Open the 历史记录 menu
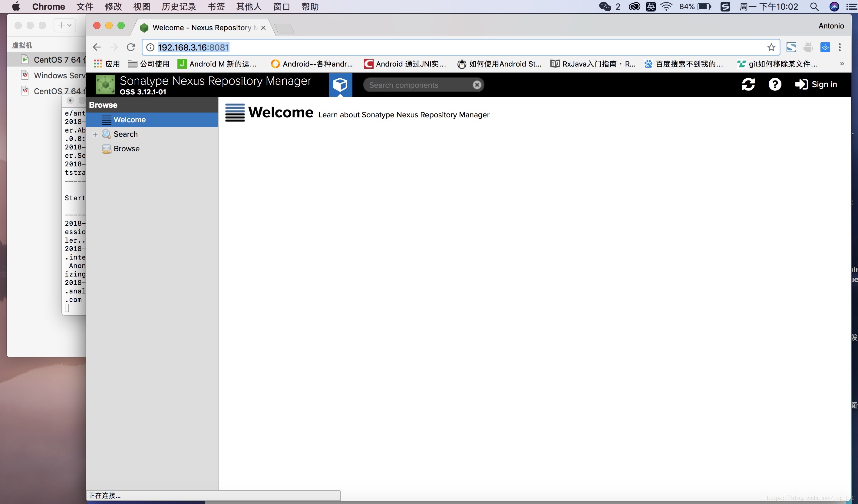The width and height of the screenshot is (858, 504). tap(179, 7)
